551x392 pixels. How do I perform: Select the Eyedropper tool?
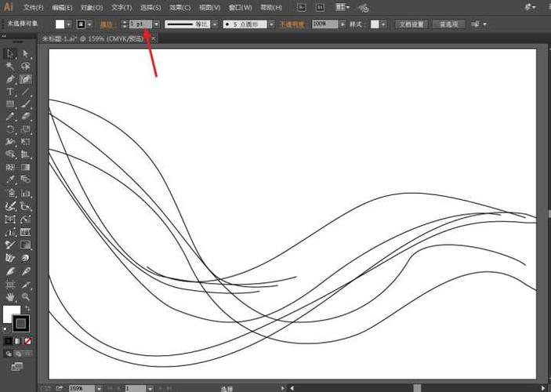pyautogui.click(x=10, y=180)
